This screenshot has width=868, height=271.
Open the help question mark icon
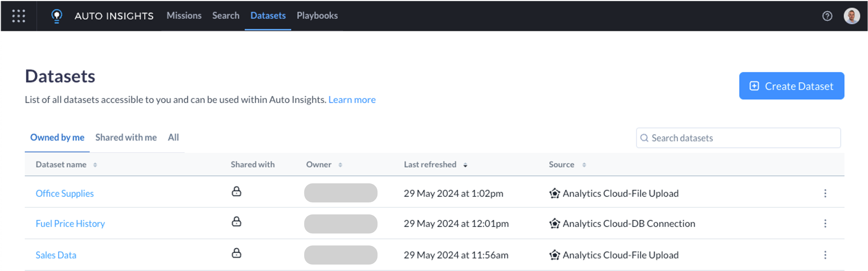pos(827,16)
